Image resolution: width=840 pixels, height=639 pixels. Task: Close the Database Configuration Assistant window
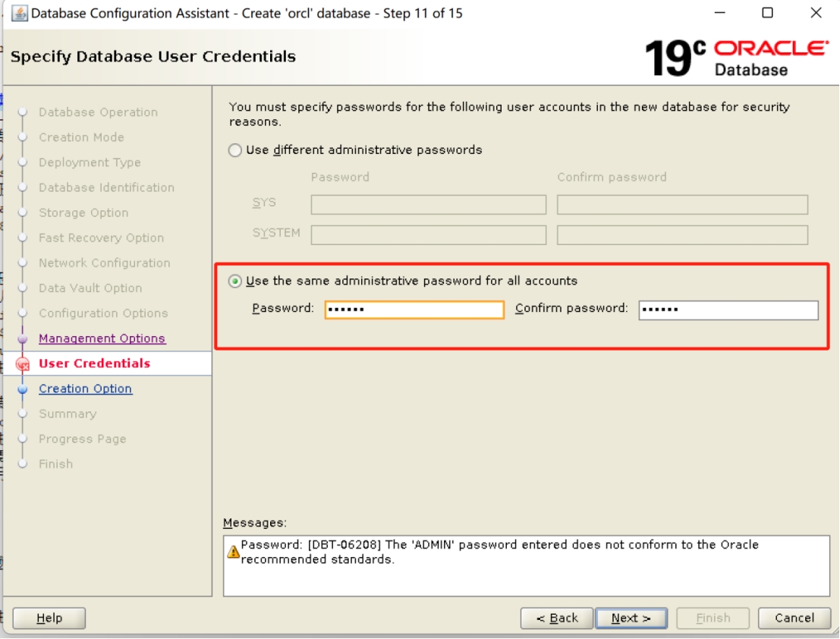click(816, 12)
